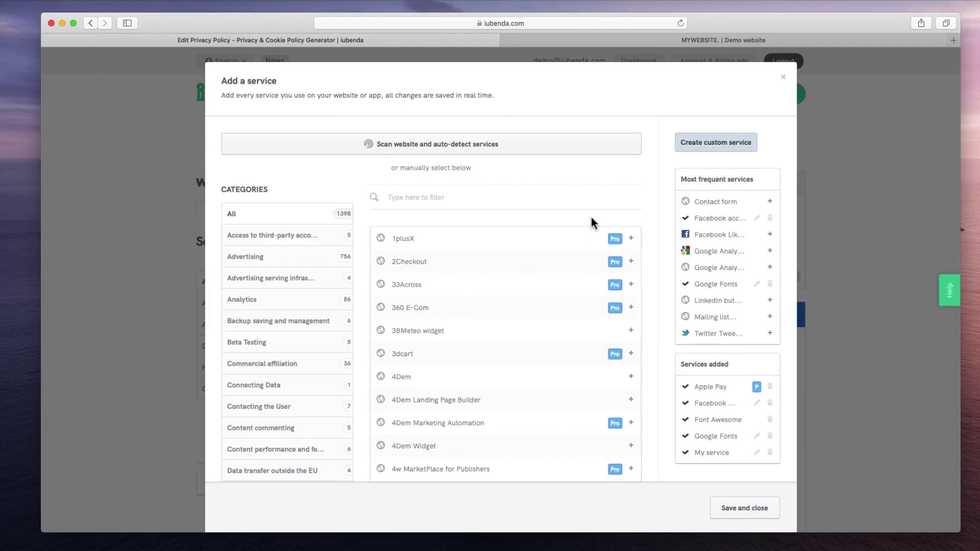This screenshot has height=551, width=980.
Task: Edit My service using the pencil icon
Action: point(757,452)
